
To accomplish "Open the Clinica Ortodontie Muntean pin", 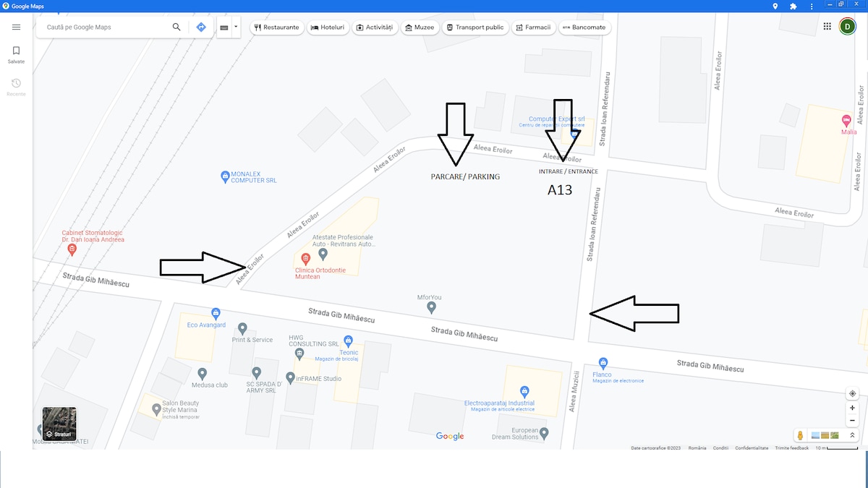I will point(305,259).
